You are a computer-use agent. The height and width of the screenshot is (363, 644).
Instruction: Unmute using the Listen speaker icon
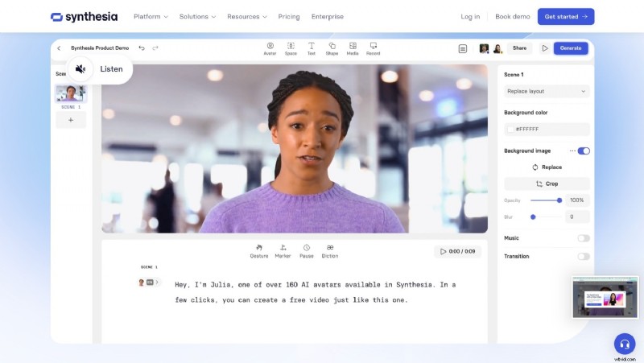pos(80,69)
